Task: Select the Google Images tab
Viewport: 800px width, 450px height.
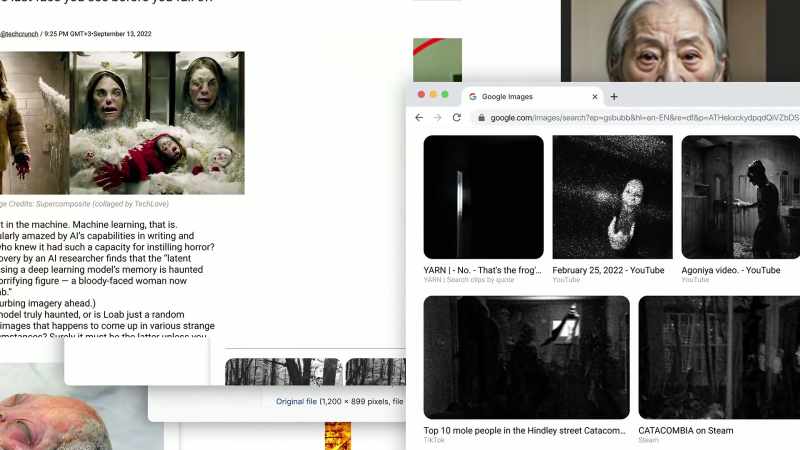Action: (532, 96)
